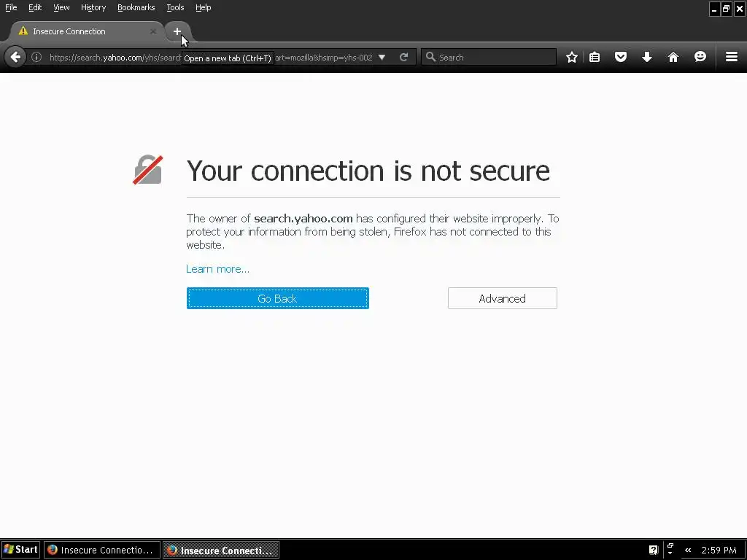
Task: Open the Tools menu
Action: pos(175,7)
